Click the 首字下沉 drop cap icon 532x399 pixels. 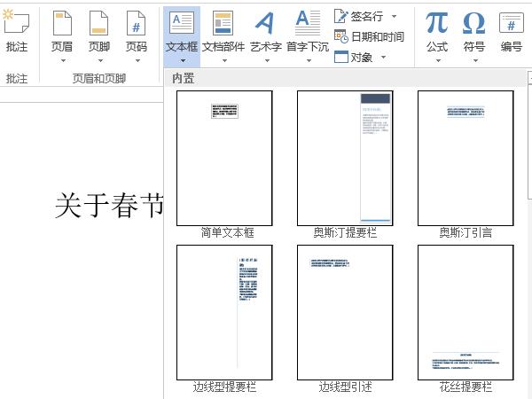point(308,24)
